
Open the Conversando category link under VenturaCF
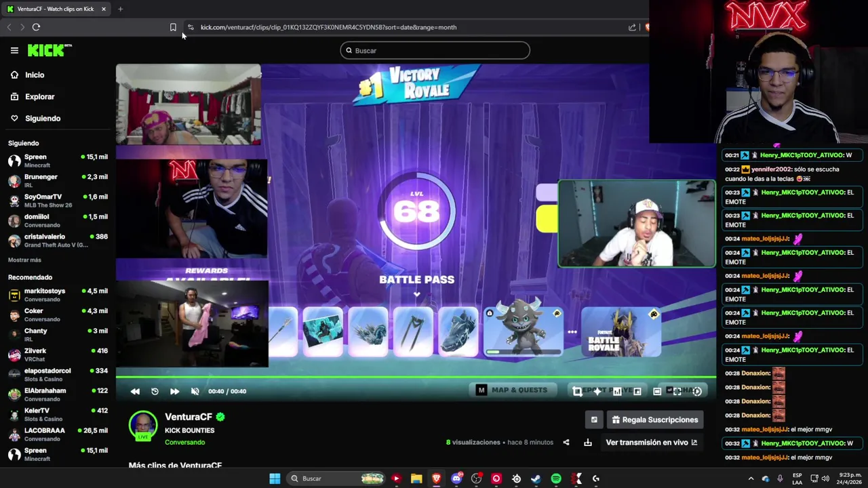click(184, 442)
